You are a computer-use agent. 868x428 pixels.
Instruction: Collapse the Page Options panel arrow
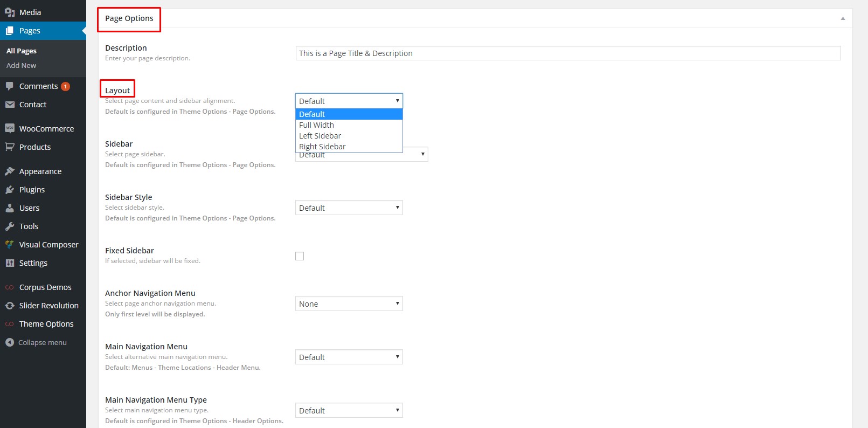[x=843, y=18]
